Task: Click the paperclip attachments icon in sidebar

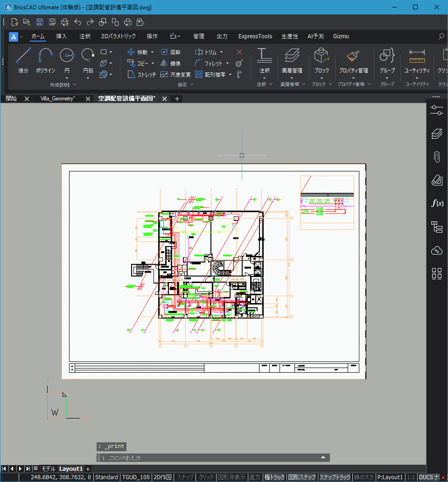Action: coord(437,156)
